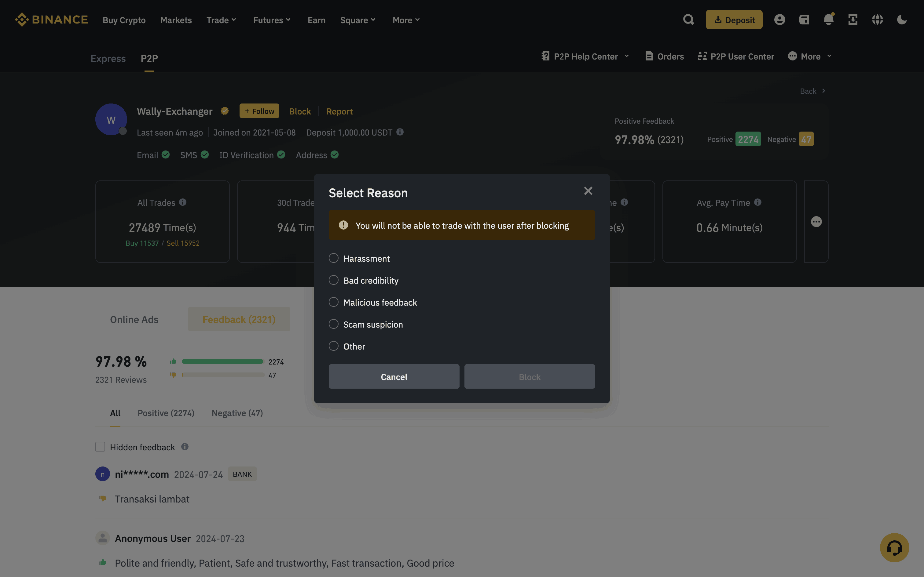Click the language globe icon
The image size is (924, 577).
pyautogui.click(x=877, y=20)
